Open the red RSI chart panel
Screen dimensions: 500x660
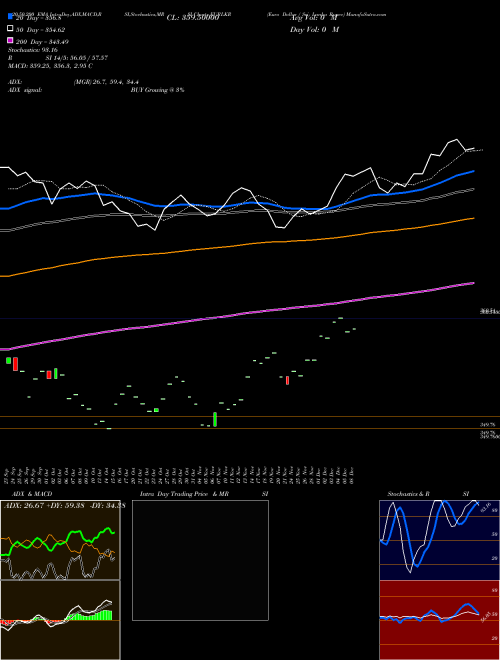click(439, 620)
